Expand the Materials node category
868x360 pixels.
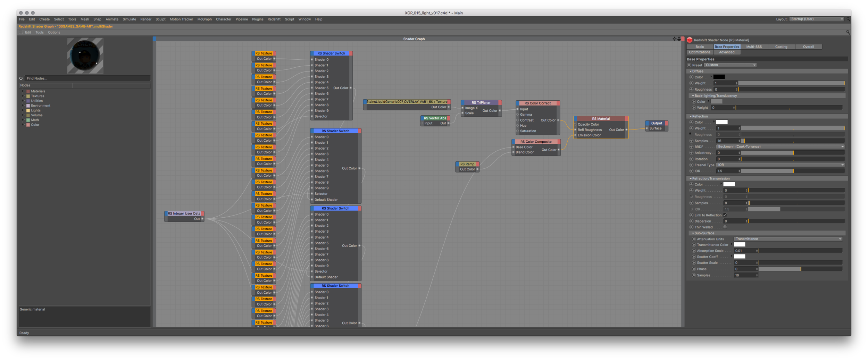tap(24, 91)
